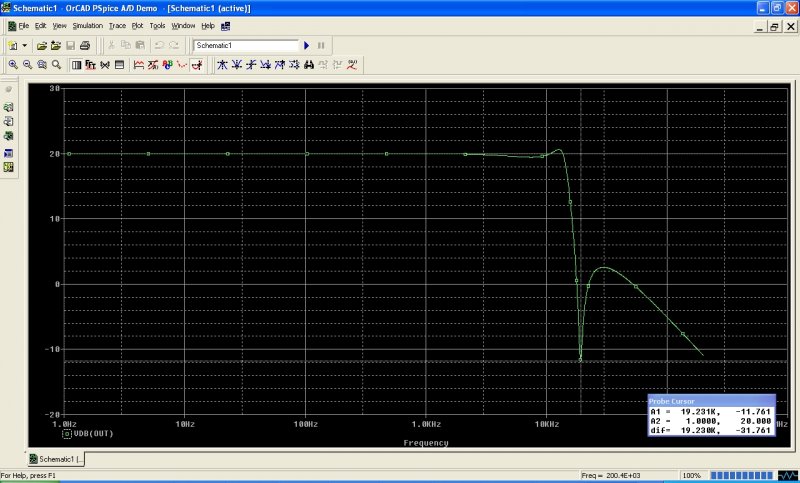Select the Schematic1 tab below the plot
800x483 pixels.
click(x=56, y=459)
